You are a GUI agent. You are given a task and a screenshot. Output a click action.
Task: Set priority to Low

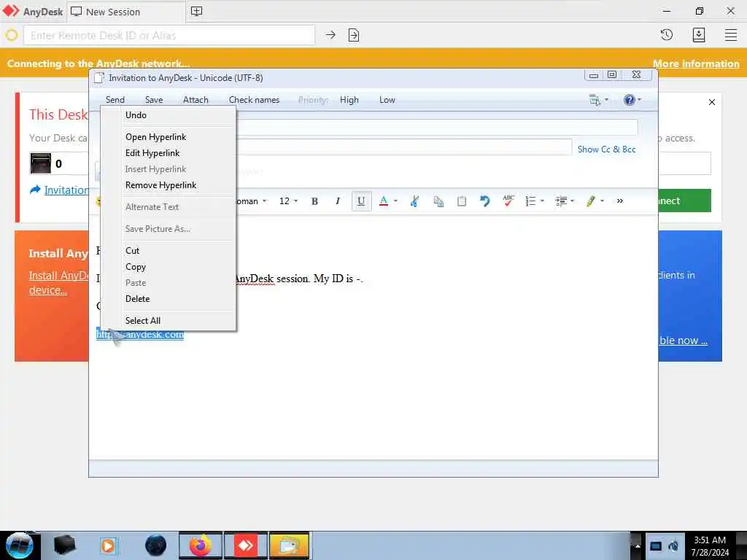click(x=387, y=99)
